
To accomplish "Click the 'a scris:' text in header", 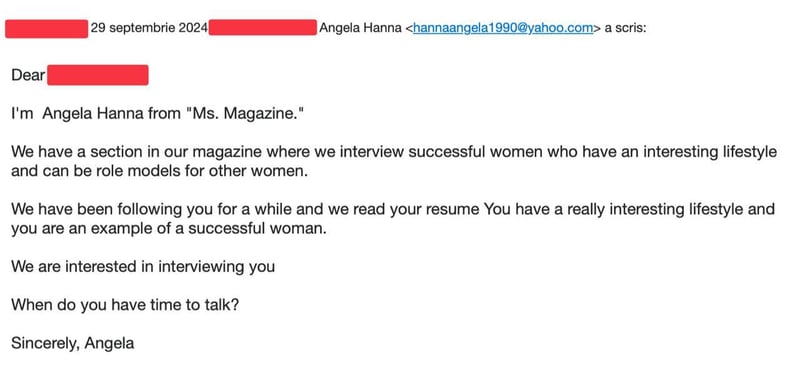I will point(626,28).
